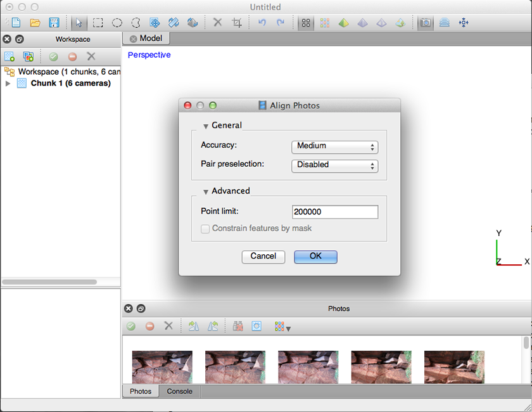532x412 pixels.
Task: Switch to the Console tab
Action: [x=179, y=391]
